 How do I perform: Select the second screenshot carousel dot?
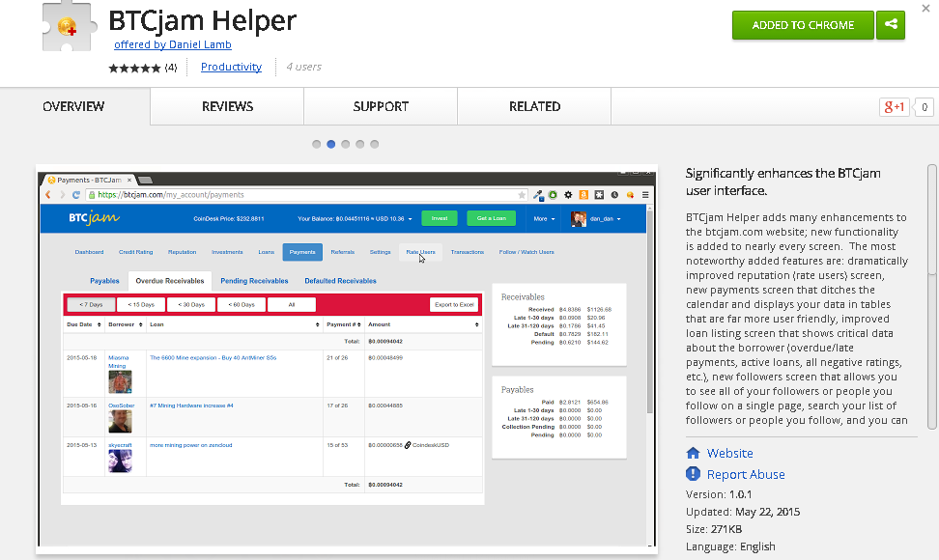(330, 144)
